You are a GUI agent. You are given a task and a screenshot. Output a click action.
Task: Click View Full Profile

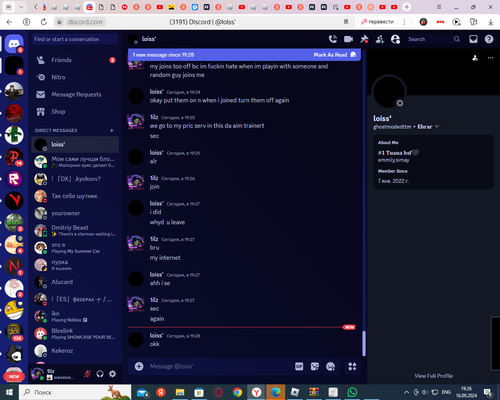pyautogui.click(x=433, y=376)
